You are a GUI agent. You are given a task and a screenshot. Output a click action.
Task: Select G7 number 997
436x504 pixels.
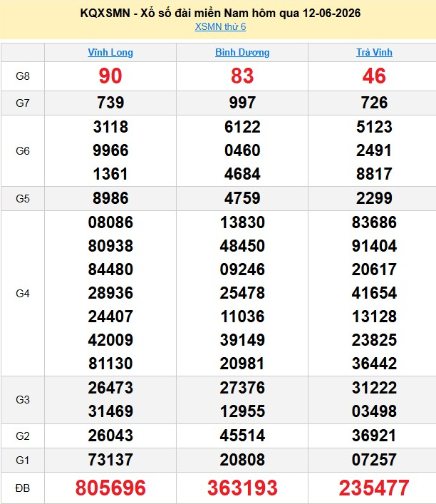[242, 103]
